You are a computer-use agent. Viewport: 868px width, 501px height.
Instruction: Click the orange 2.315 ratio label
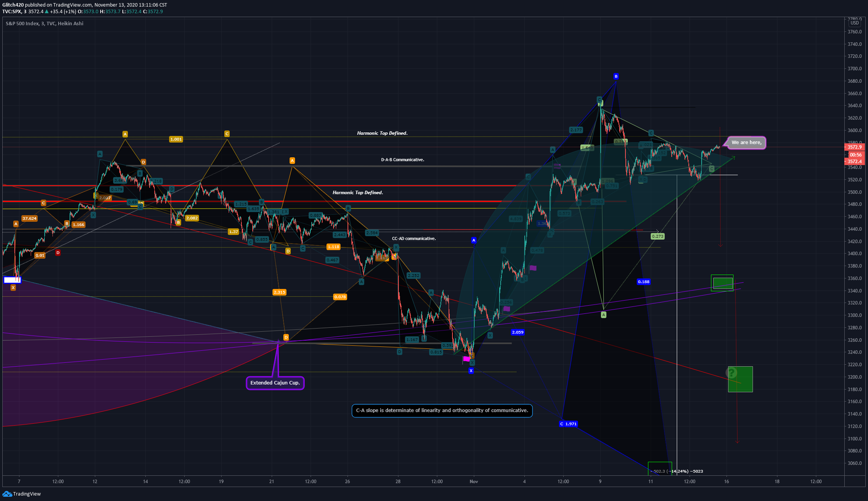[x=279, y=292]
